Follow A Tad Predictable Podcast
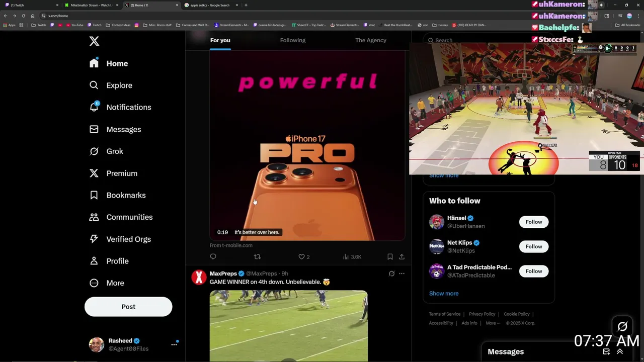The image size is (644, 362). pyautogui.click(x=534, y=271)
